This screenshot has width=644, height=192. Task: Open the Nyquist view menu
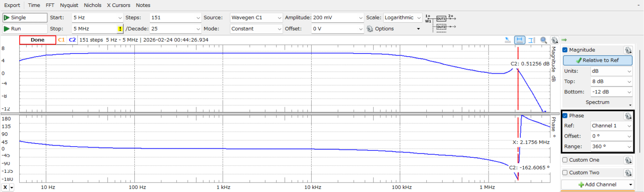[x=69, y=5]
